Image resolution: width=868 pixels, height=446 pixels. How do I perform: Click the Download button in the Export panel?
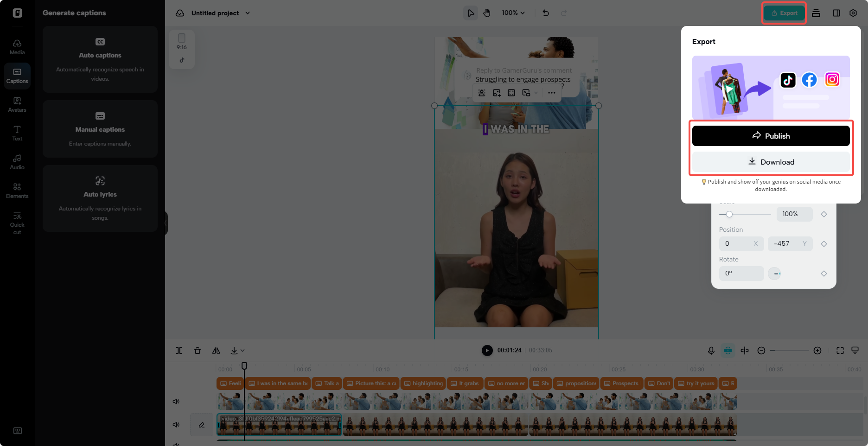point(771,162)
